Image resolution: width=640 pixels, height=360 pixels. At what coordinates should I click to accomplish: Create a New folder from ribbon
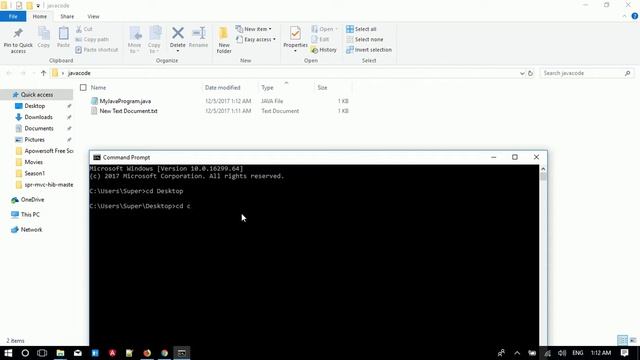point(224,40)
